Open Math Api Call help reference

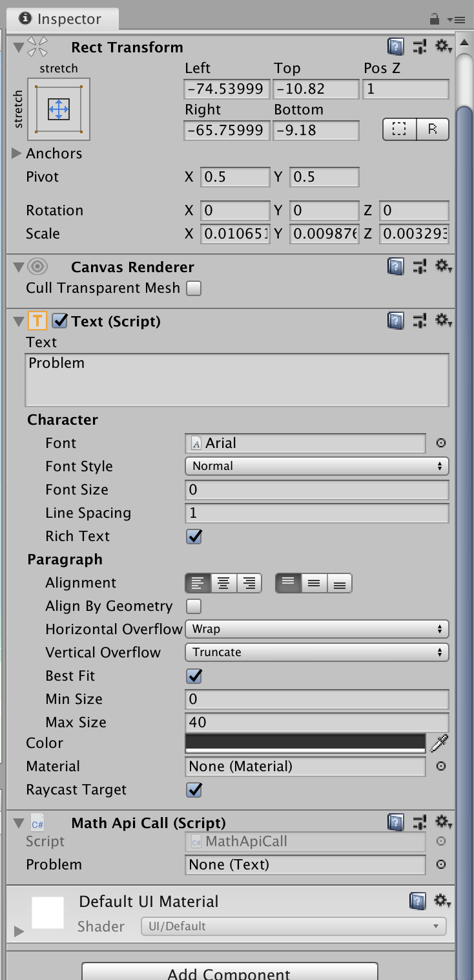point(395,822)
